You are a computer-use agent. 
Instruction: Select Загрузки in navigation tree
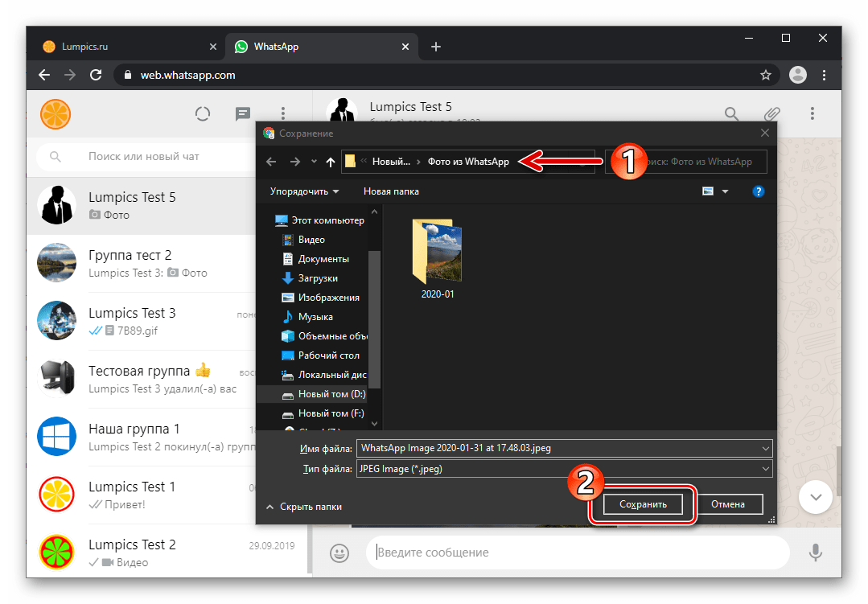tap(310, 278)
